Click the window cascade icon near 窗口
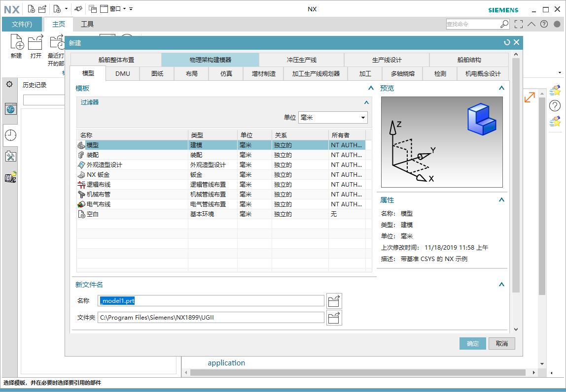Image resolution: width=566 pixels, height=392 pixels. pyautogui.click(x=93, y=8)
